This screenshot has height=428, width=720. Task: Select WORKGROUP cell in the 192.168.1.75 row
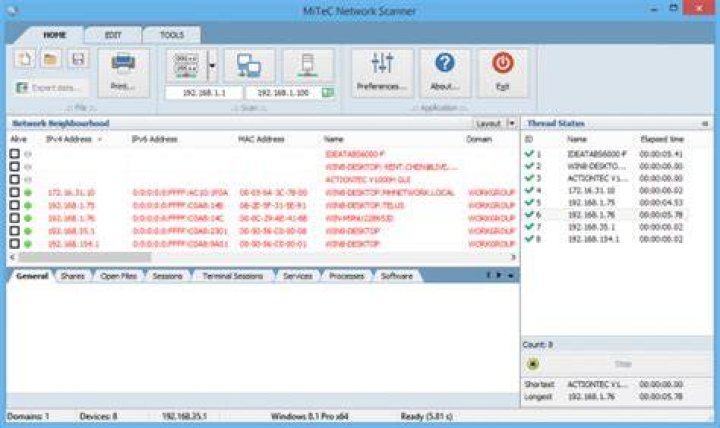click(x=491, y=205)
